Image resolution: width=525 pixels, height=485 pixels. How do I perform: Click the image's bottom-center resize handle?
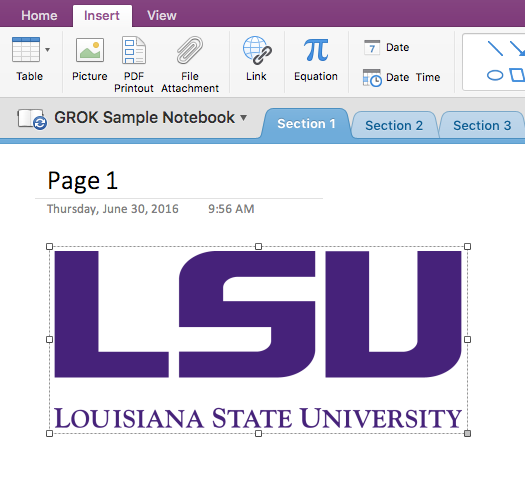[258, 433]
